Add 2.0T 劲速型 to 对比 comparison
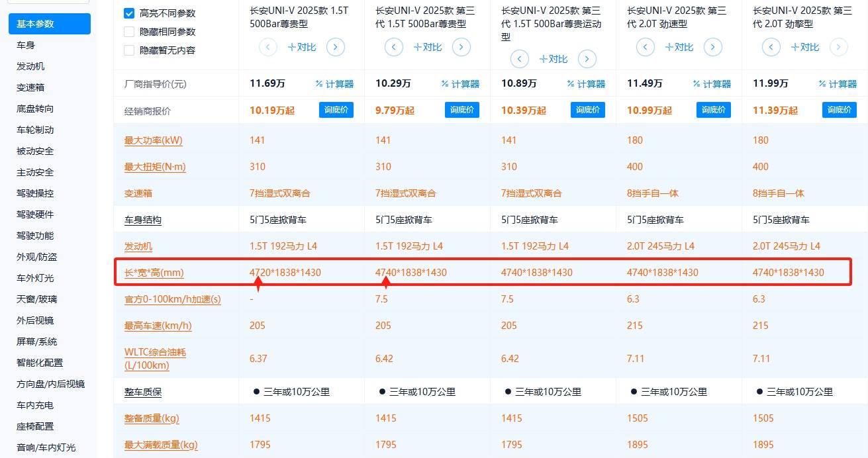Viewport: 868px width, 458px height. pos(679,47)
